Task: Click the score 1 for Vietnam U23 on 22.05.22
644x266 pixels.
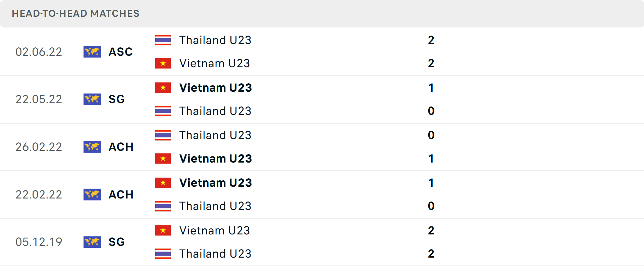Action: coord(431,88)
